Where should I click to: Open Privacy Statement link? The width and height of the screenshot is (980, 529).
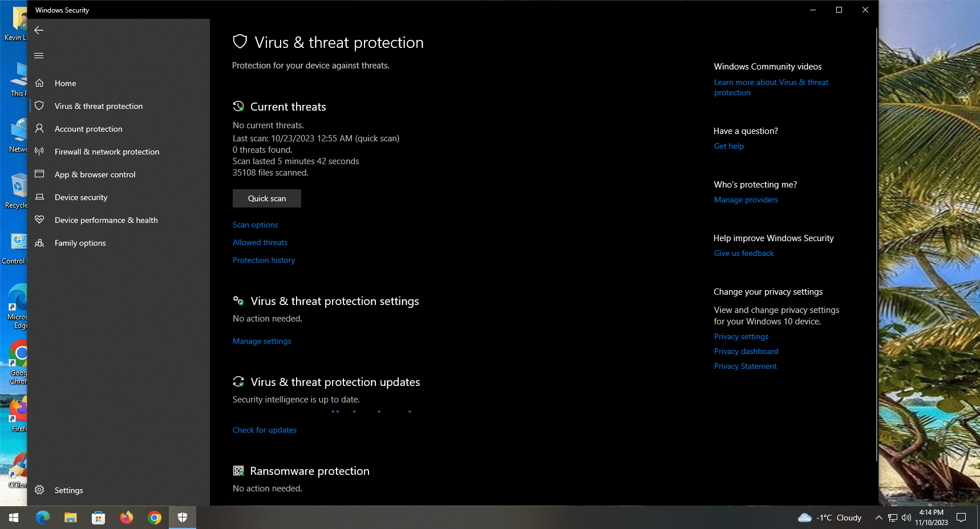[x=746, y=366]
